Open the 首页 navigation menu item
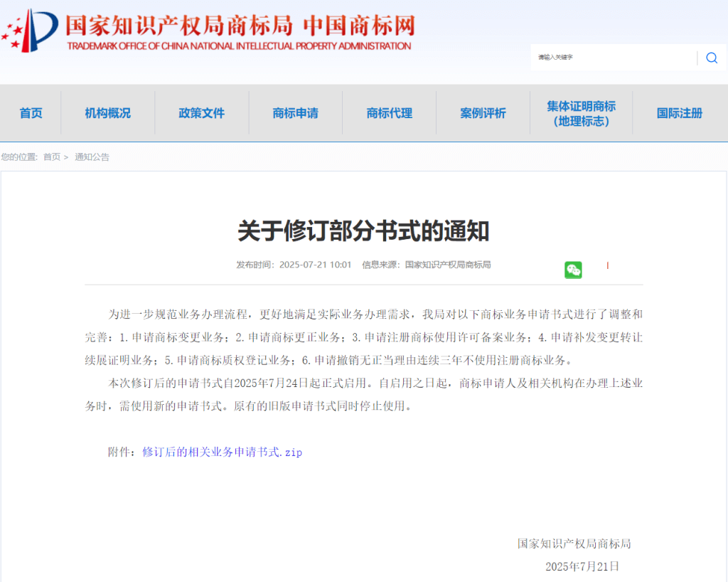Screen dimensions: 728x582 (x=31, y=113)
